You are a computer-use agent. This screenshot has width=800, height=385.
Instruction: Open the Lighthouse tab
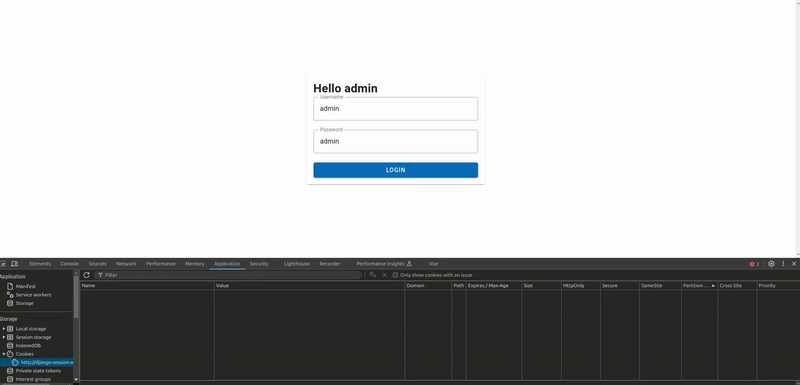(296, 264)
